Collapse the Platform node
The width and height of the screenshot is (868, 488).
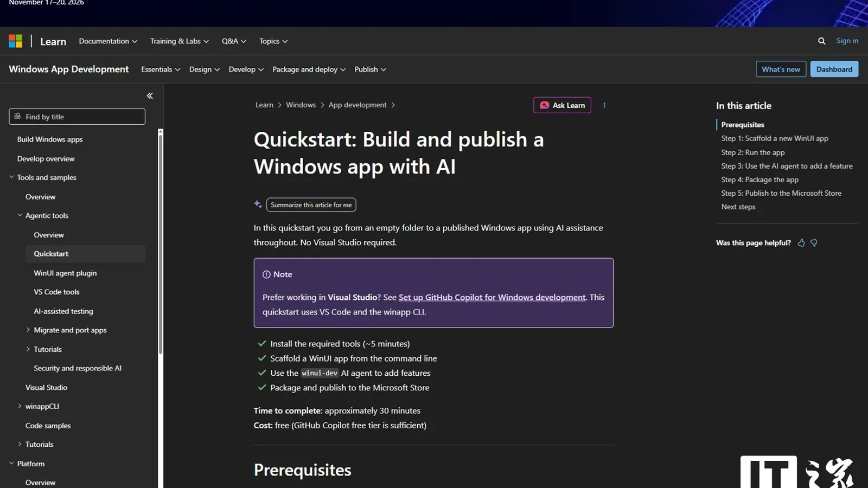[x=11, y=464]
